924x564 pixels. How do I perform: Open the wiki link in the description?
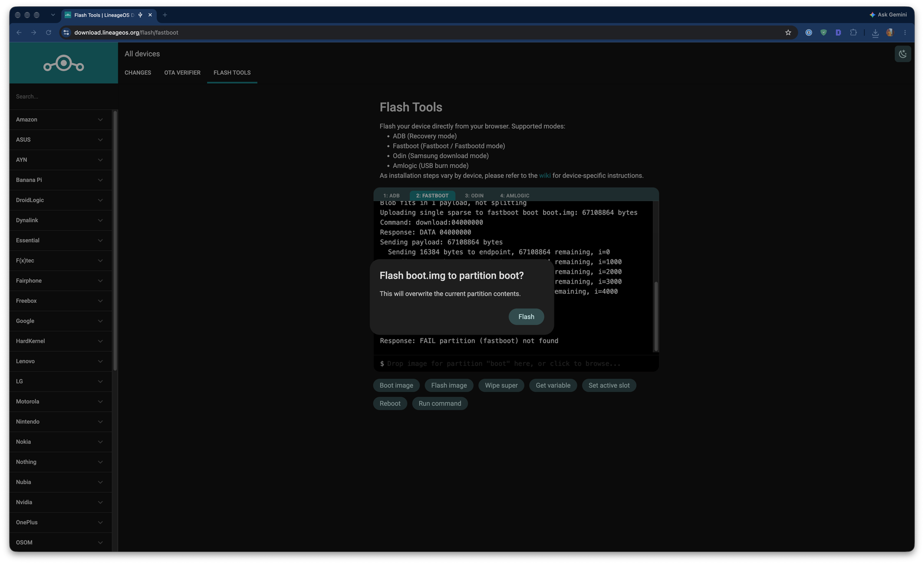[545, 176]
